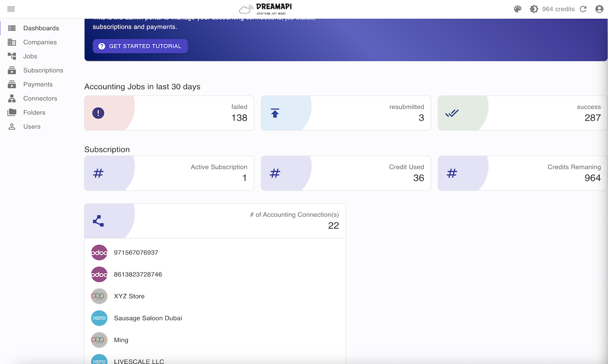This screenshot has width=608, height=364.
Task: Click the success double-check icon
Action: click(452, 113)
